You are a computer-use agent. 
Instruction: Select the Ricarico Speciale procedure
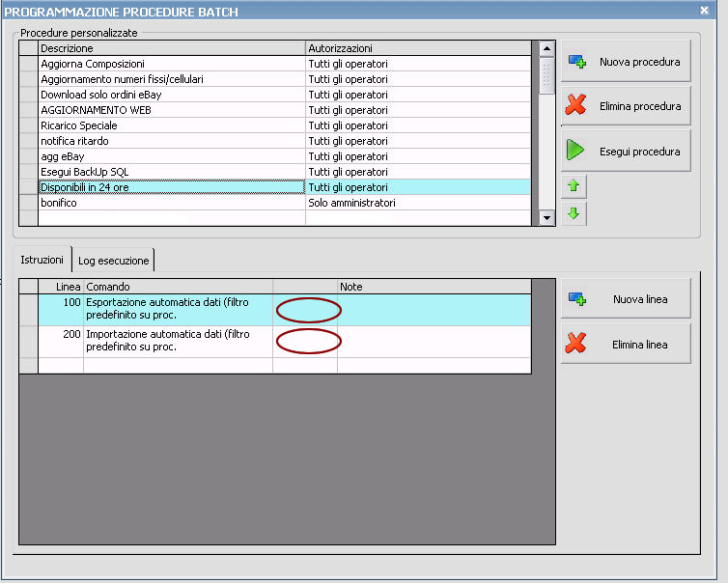pos(171,125)
